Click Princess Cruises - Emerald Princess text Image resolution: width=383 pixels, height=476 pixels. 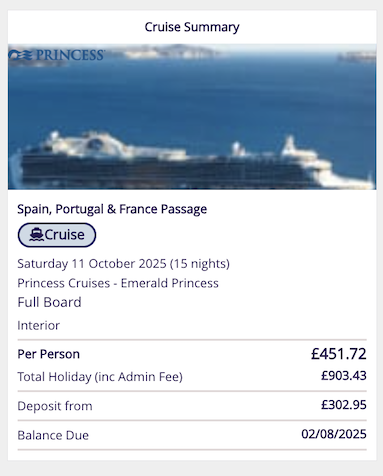tap(118, 283)
